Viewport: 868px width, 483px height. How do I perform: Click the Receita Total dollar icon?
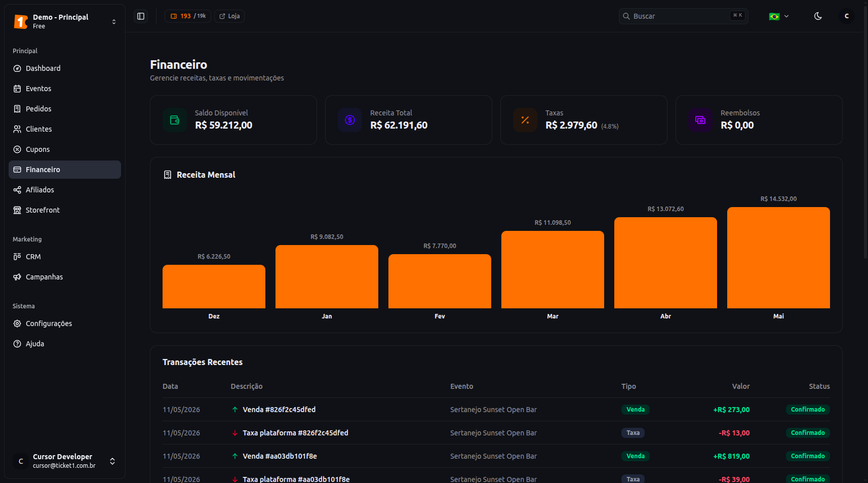click(350, 120)
